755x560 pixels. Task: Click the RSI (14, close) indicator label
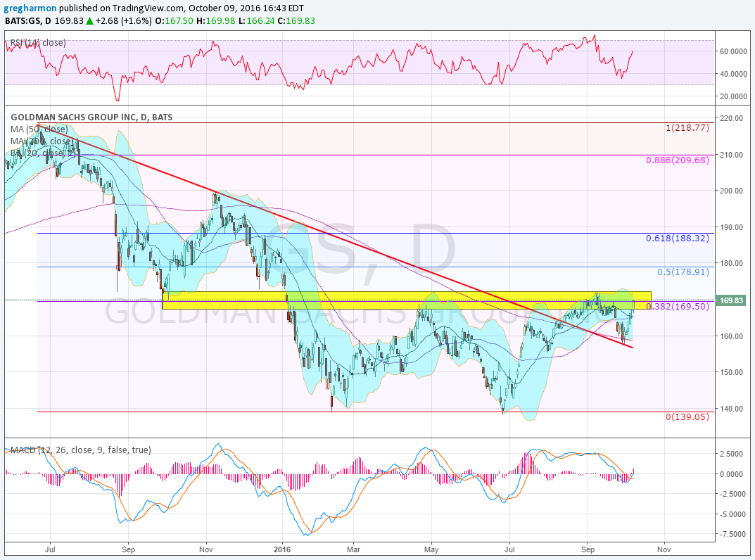tap(38, 43)
